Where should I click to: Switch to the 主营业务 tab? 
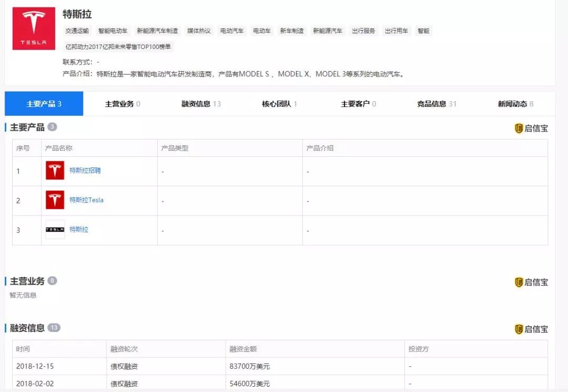click(x=123, y=104)
